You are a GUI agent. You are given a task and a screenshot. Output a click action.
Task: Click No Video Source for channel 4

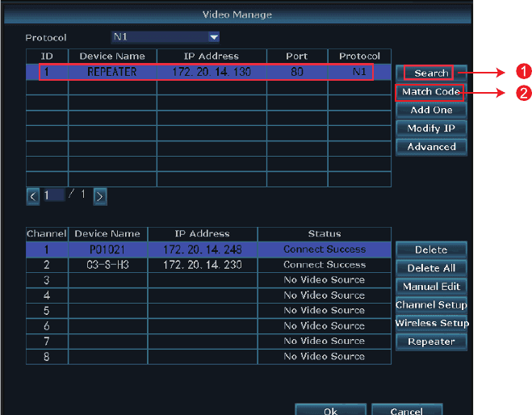325,296
